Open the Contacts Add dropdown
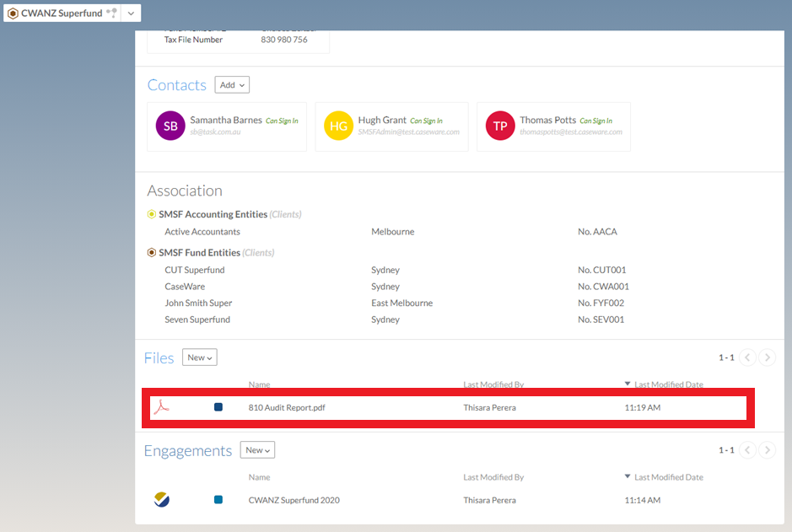Viewport: 792px width, 532px height. click(x=232, y=85)
